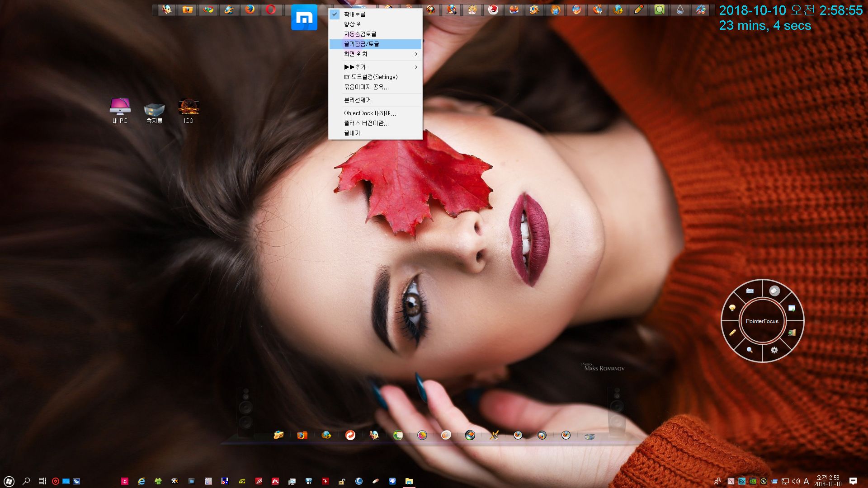The width and height of the screenshot is (868, 488).
Task: Open the ICO desktop folder icon
Action: click(x=189, y=111)
